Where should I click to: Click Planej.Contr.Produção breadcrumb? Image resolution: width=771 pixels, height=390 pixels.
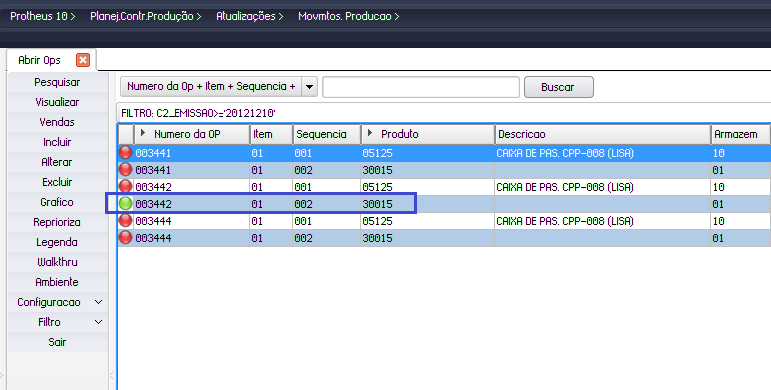point(146,16)
